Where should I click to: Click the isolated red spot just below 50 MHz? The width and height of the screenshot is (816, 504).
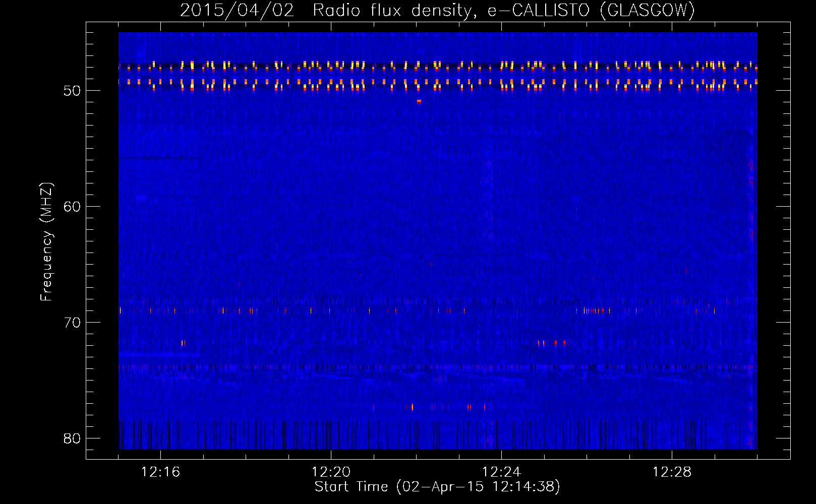[419, 101]
